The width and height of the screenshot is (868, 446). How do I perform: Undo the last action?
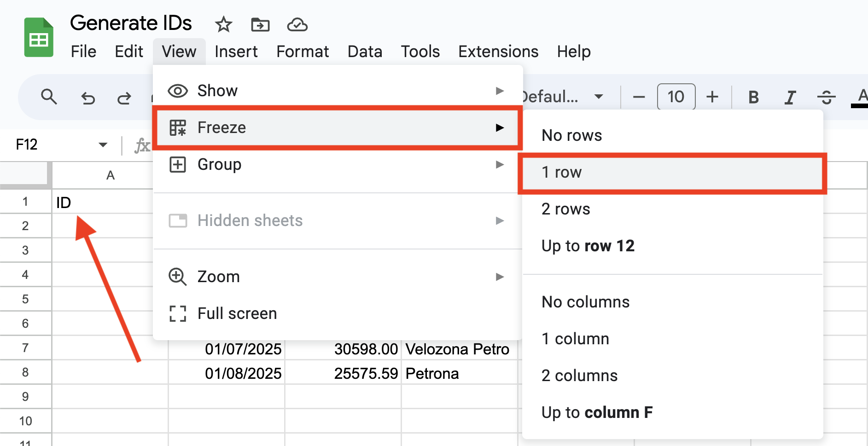tap(88, 97)
